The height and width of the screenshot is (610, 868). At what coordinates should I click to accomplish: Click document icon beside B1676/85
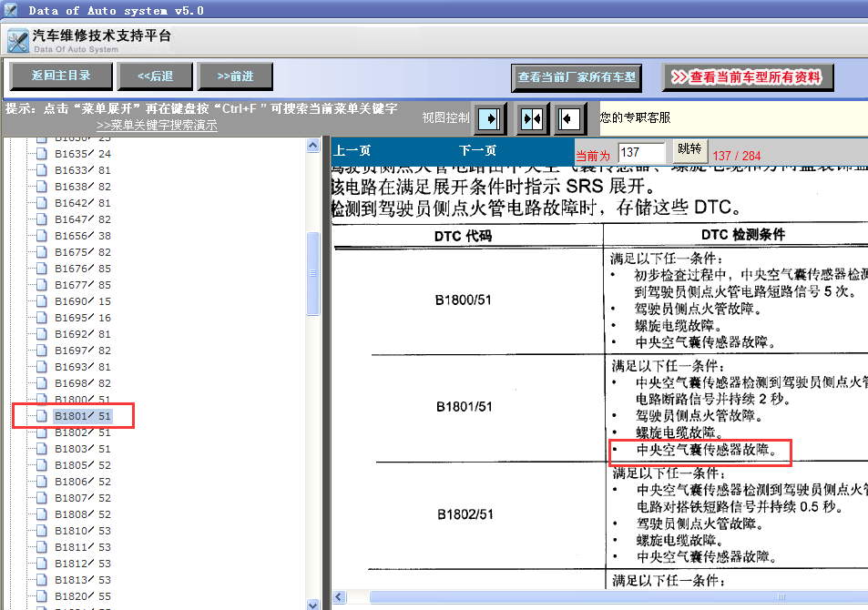pos(42,269)
